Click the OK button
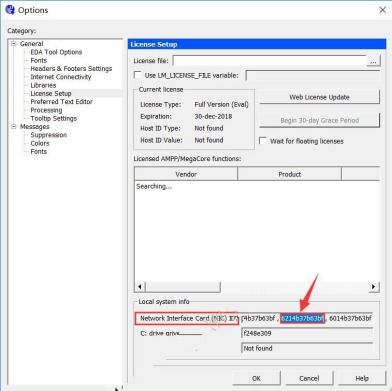 (x=256, y=378)
